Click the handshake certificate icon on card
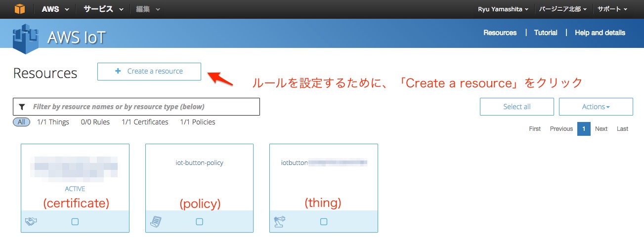 tap(31, 222)
